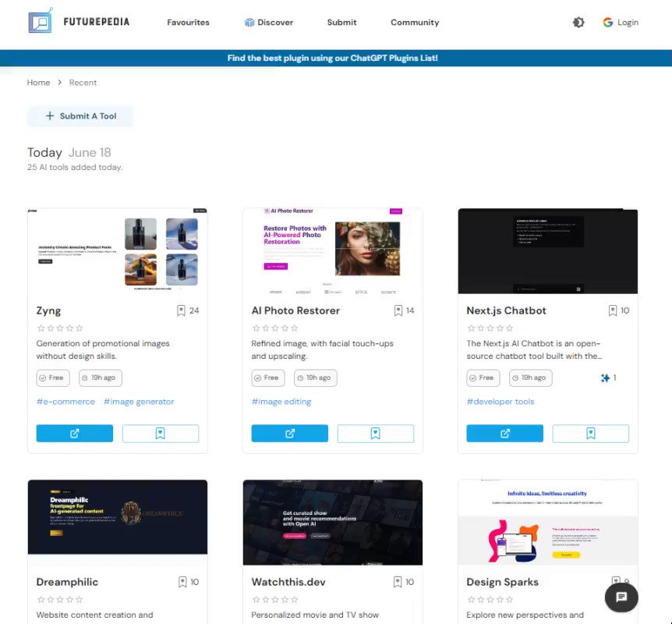672x624 pixels.
Task: Save AI Photo Restorer with bookmark button
Action: click(x=376, y=433)
